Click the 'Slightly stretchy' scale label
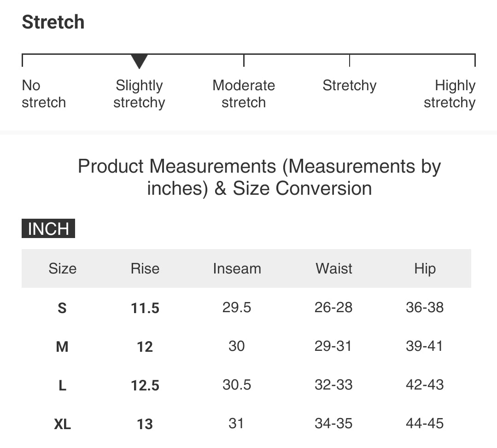Image resolution: width=497 pixels, height=448 pixels. 139,94
